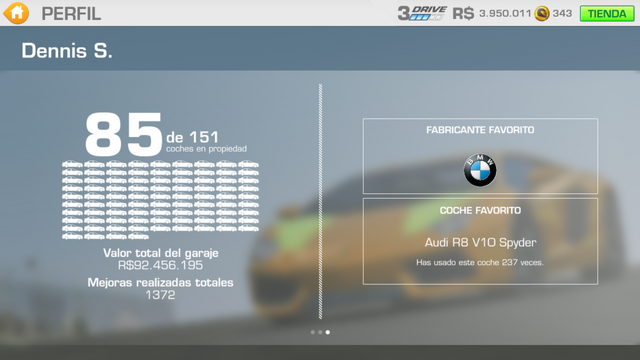Click the big 85 cars owned number
Image resolution: width=640 pixels, height=360 pixels.
123,134
